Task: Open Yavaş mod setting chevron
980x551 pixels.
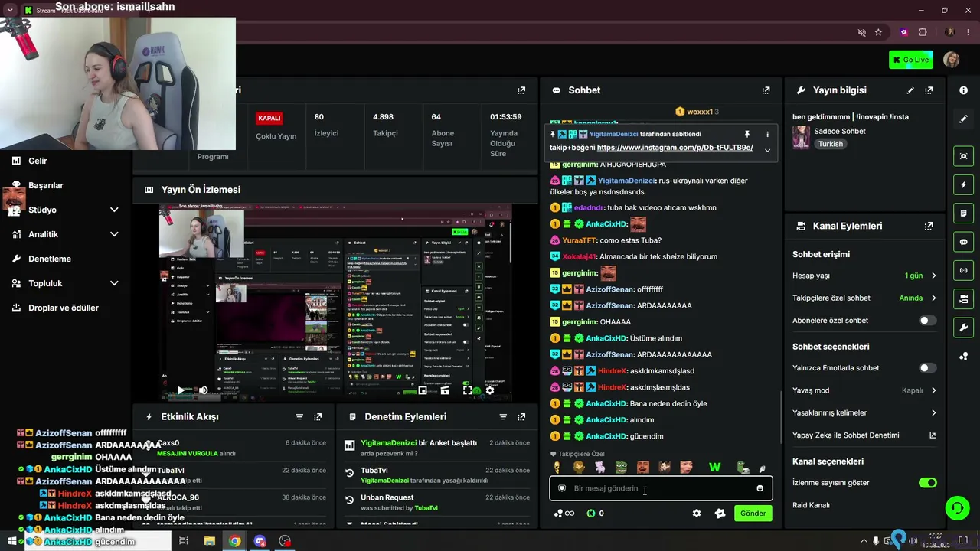Action: click(933, 390)
